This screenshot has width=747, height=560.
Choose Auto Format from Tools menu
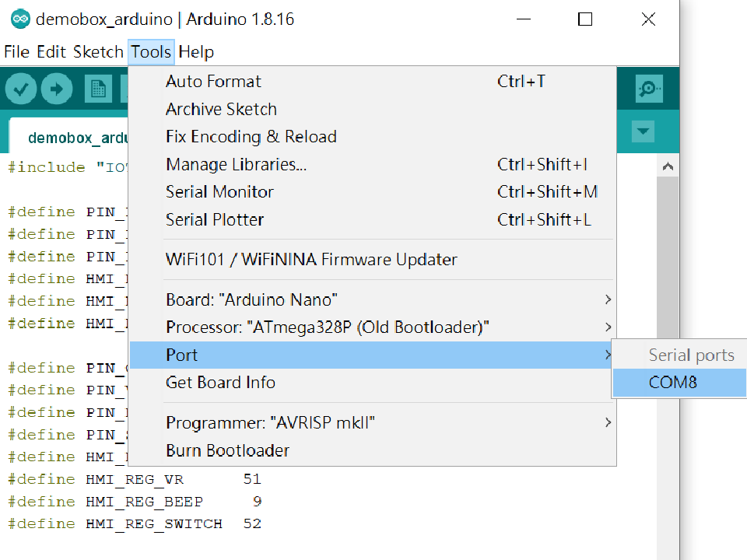(213, 82)
